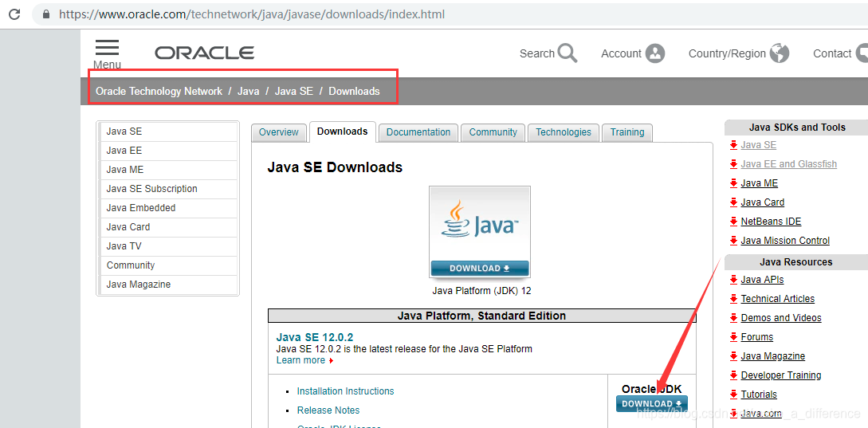Open the Account profile icon
This screenshot has width=868, height=428.
point(655,53)
